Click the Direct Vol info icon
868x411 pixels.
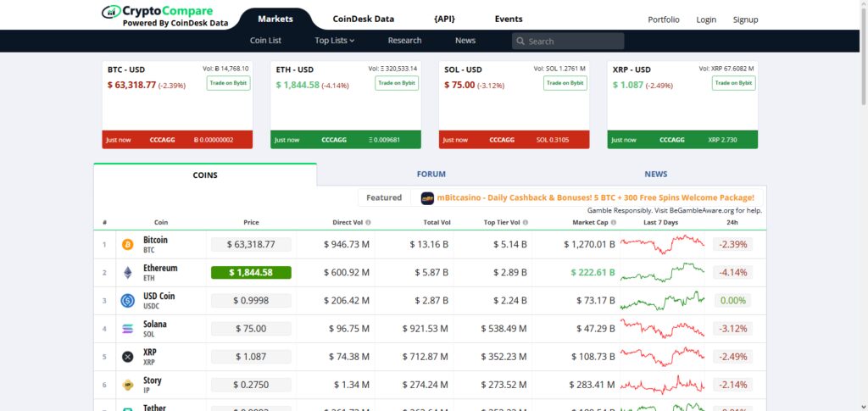(368, 222)
